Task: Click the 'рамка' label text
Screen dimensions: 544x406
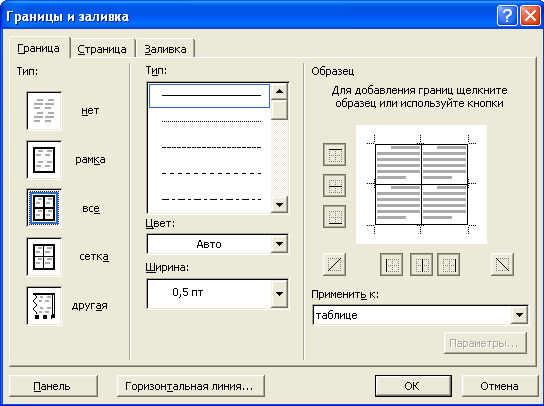Action: click(90, 160)
